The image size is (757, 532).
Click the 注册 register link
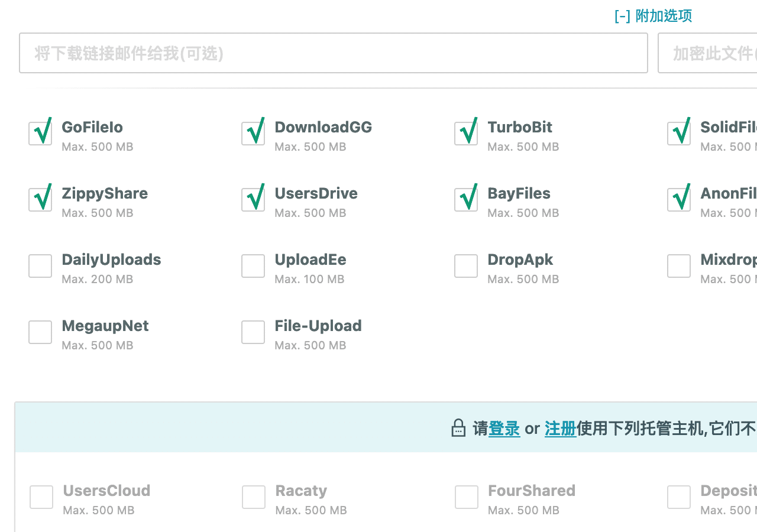click(x=560, y=429)
